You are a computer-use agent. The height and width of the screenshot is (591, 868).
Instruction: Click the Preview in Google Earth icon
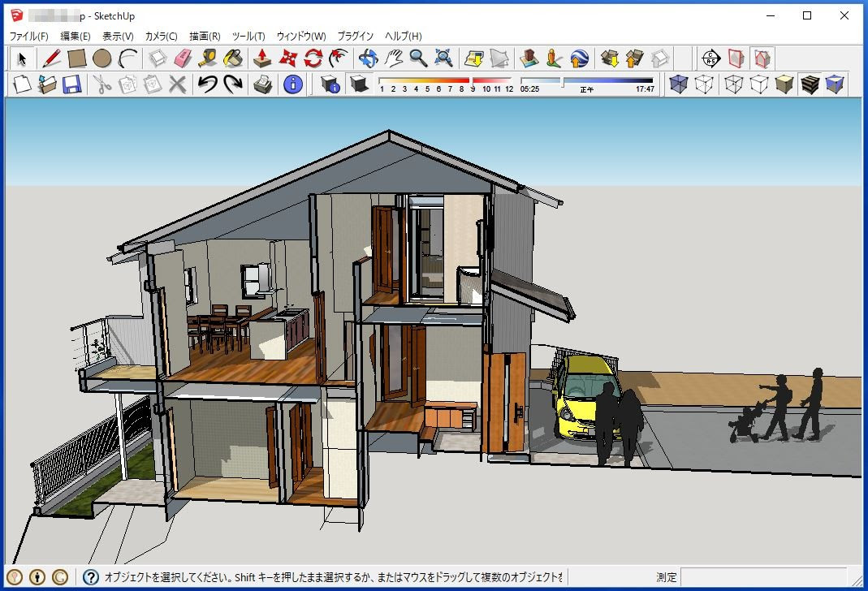coord(580,58)
